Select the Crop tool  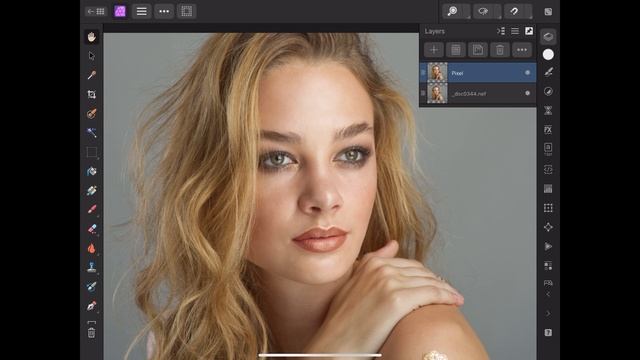point(91,94)
